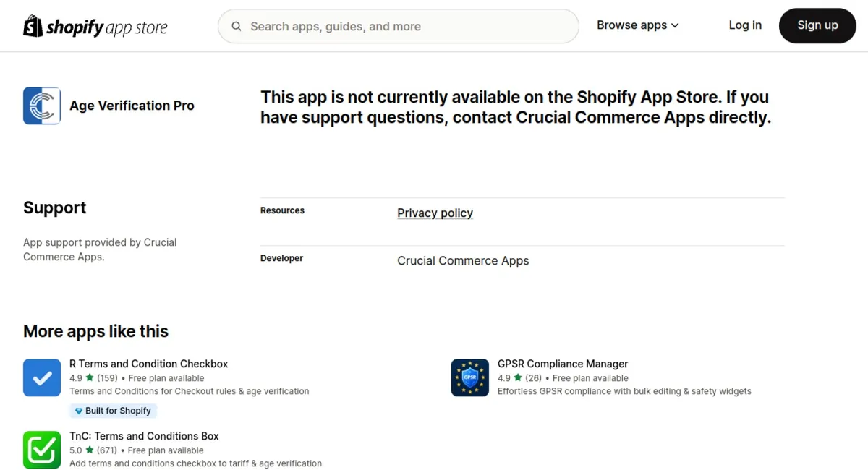
Task: Click the Age Verification Pro app icon
Action: coord(42,106)
